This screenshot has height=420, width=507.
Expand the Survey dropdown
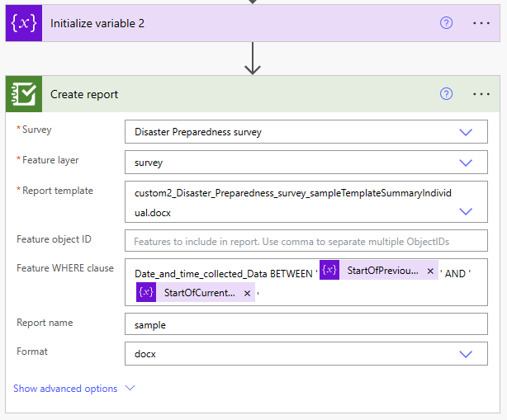[466, 132]
